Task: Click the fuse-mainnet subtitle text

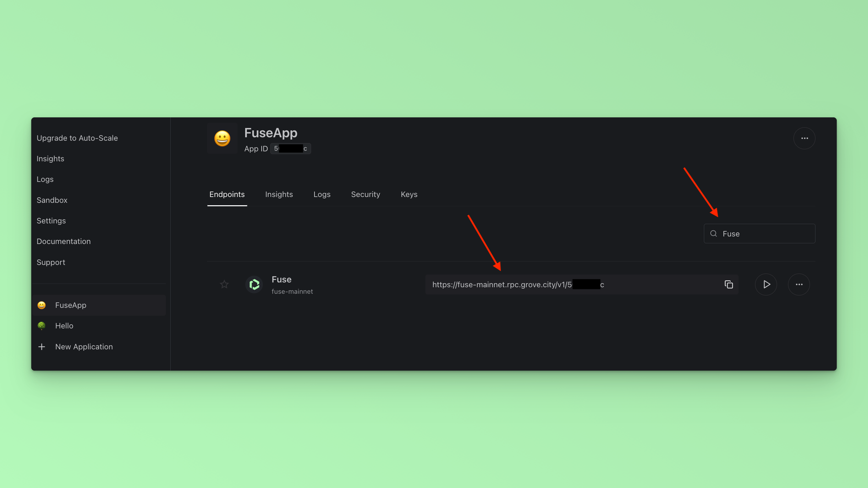Action: pyautogui.click(x=292, y=291)
